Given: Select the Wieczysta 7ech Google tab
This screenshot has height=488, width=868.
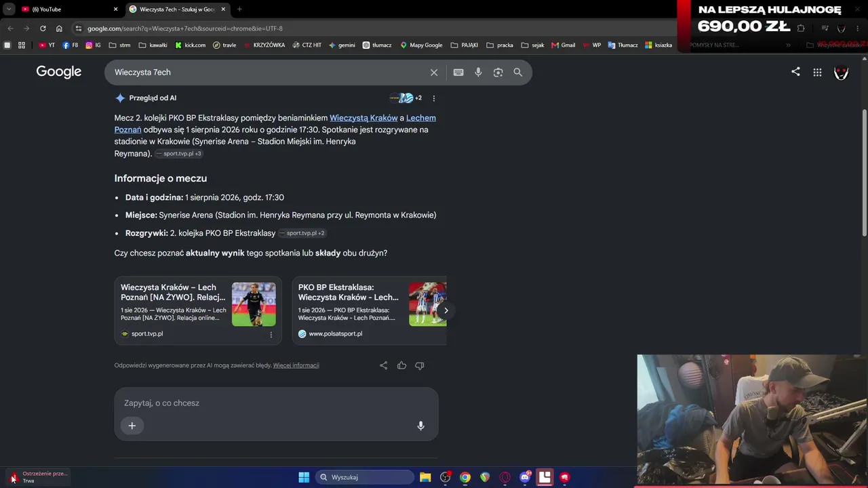Looking at the screenshot, I should [x=178, y=9].
